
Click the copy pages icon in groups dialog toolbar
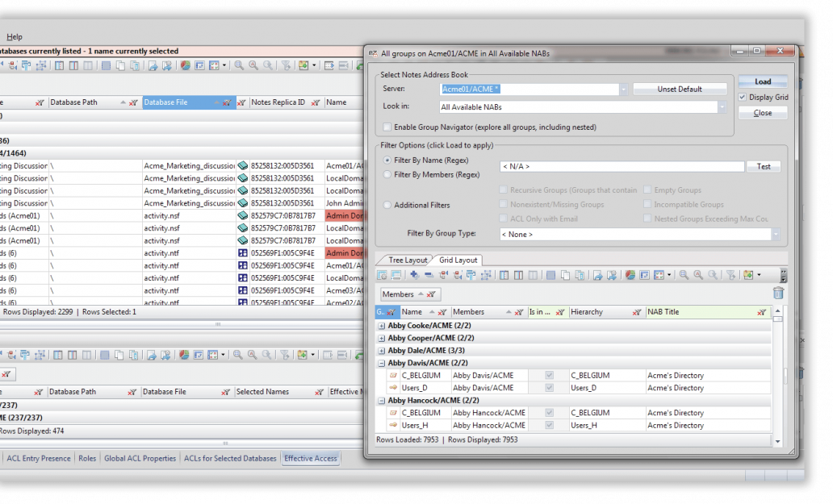point(565,275)
